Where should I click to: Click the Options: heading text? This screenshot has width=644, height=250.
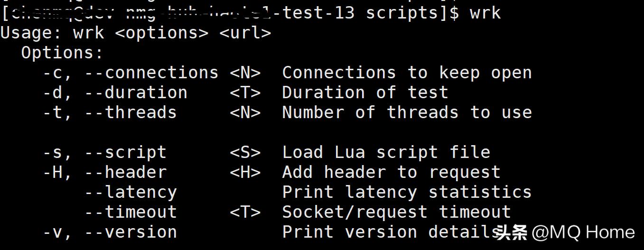62,53
